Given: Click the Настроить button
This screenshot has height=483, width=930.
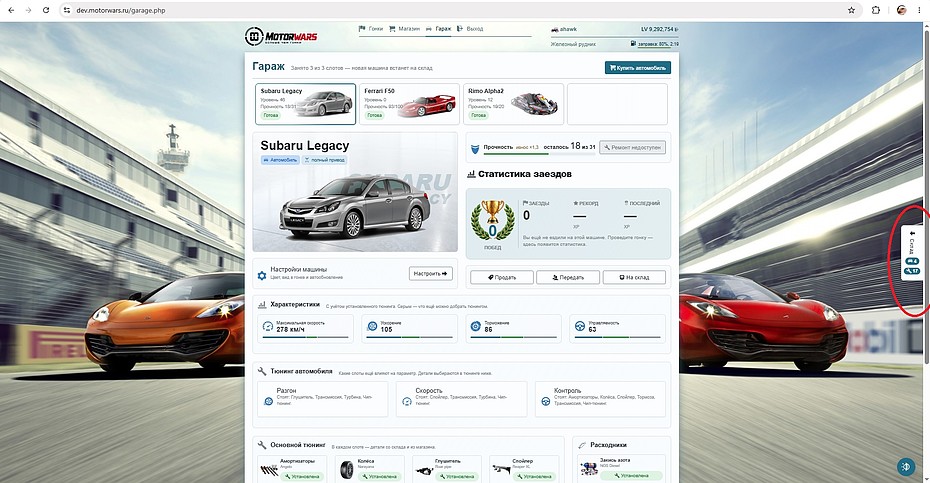Looking at the screenshot, I should (x=431, y=274).
